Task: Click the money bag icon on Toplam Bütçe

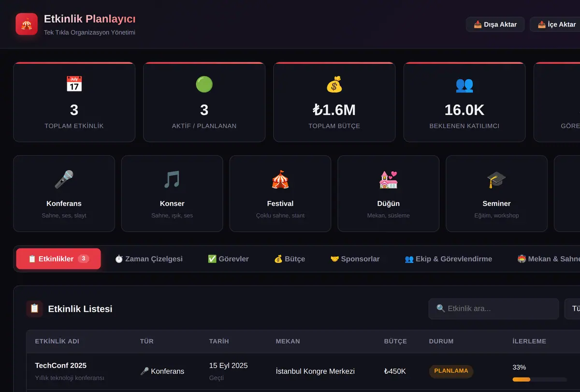Action: pyautogui.click(x=334, y=84)
